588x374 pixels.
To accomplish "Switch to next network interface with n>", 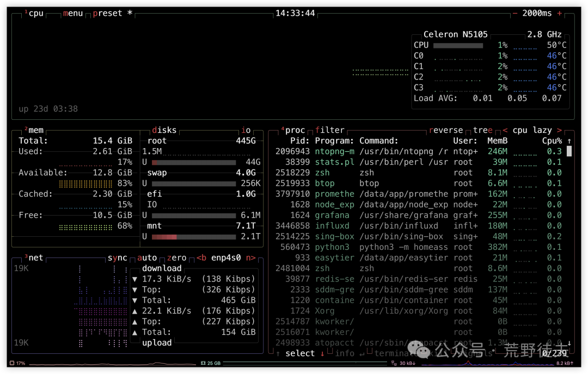I will 251,257.
